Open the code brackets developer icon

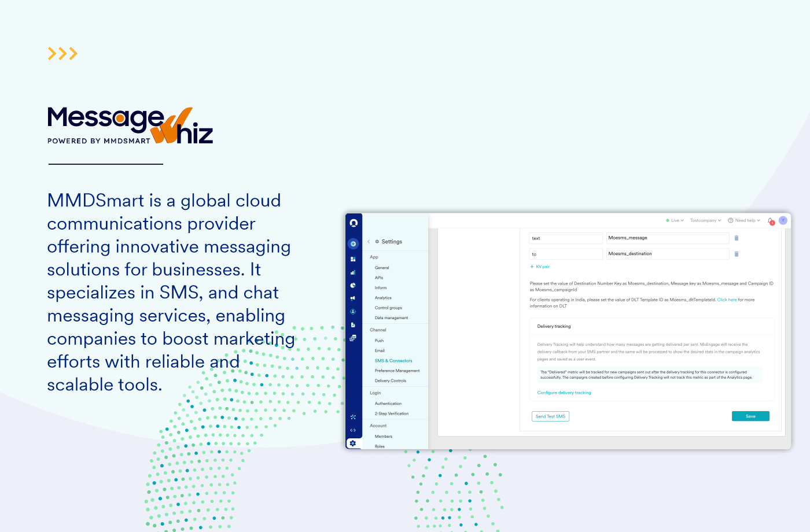point(353,430)
